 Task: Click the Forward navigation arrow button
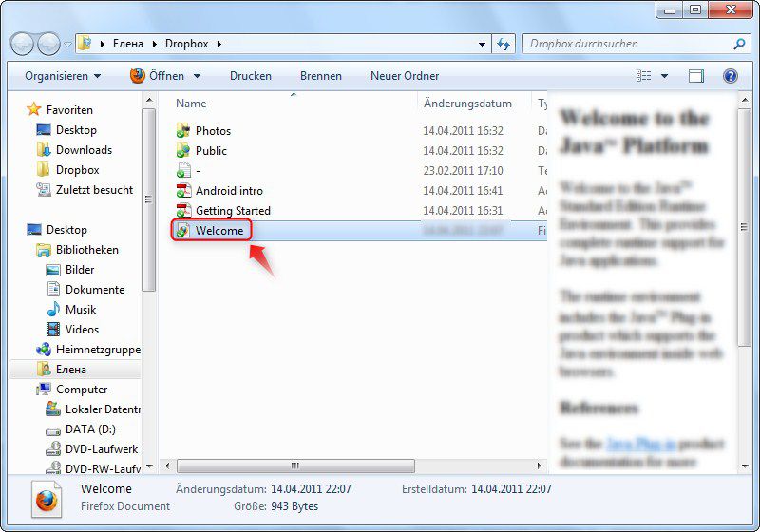(x=49, y=44)
